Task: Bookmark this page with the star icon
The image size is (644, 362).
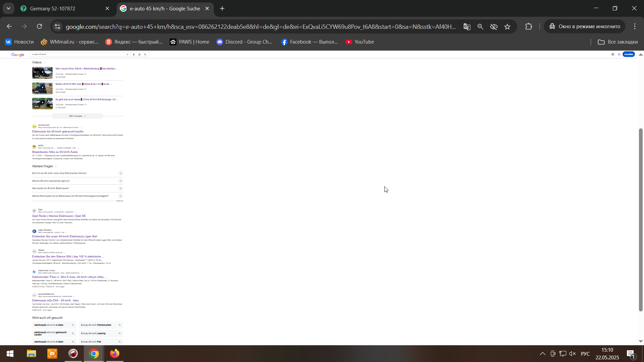Action: pyautogui.click(x=507, y=26)
